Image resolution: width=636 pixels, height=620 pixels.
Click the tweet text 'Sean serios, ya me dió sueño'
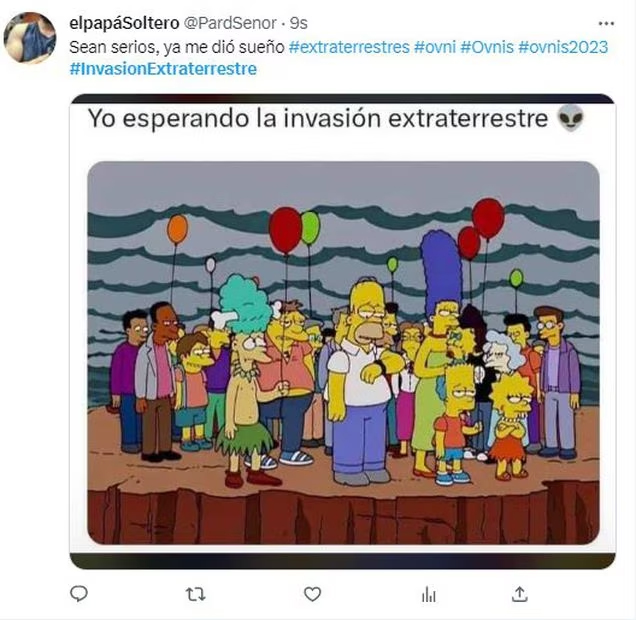(x=177, y=47)
